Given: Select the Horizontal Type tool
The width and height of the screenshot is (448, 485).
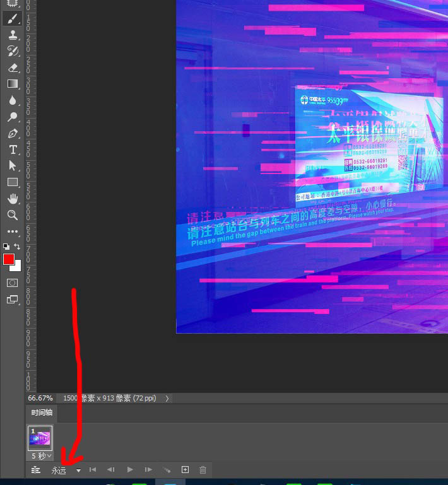Looking at the screenshot, I should pyautogui.click(x=13, y=149).
